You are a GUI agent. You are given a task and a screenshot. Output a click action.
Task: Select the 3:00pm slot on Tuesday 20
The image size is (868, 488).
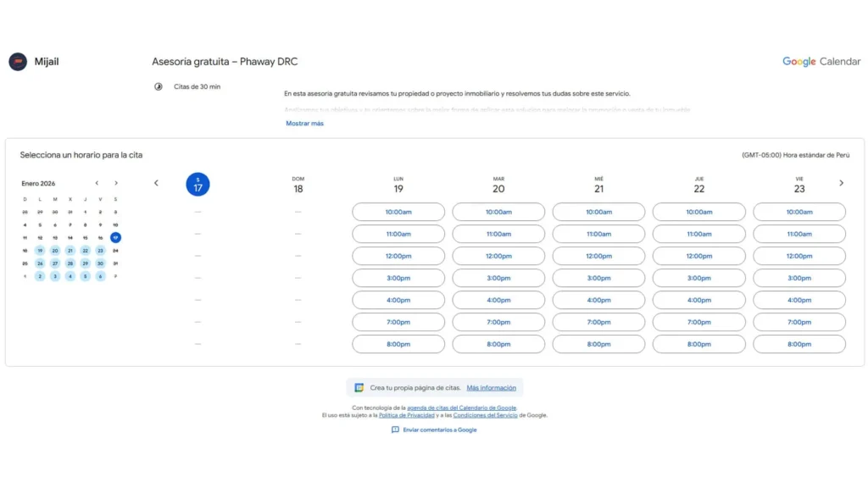point(498,278)
